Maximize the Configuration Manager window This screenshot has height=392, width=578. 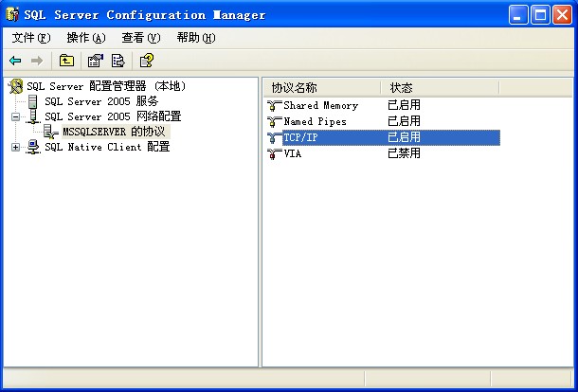(x=540, y=15)
